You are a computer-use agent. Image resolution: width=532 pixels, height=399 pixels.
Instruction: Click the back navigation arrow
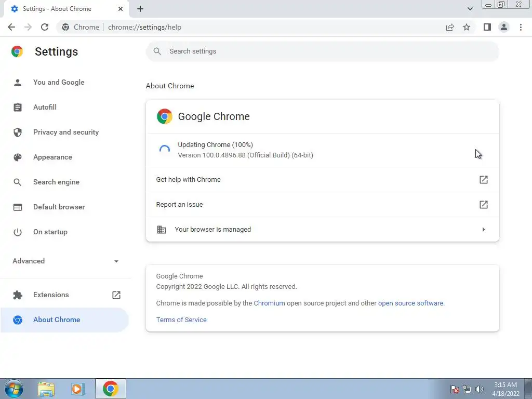(x=11, y=27)
